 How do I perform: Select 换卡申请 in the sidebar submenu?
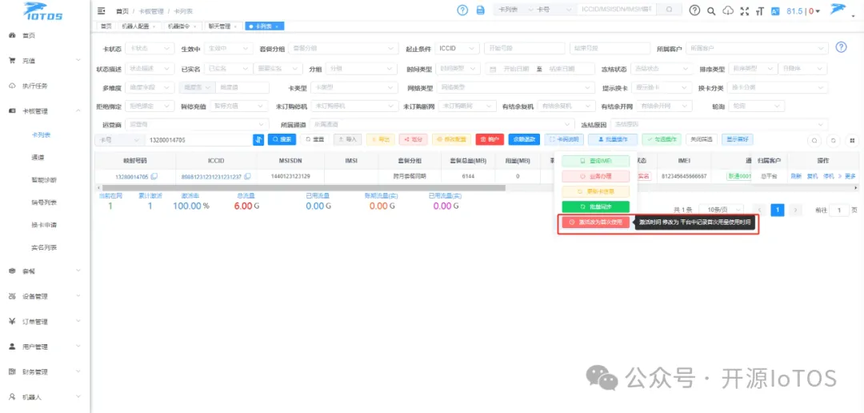44,225
